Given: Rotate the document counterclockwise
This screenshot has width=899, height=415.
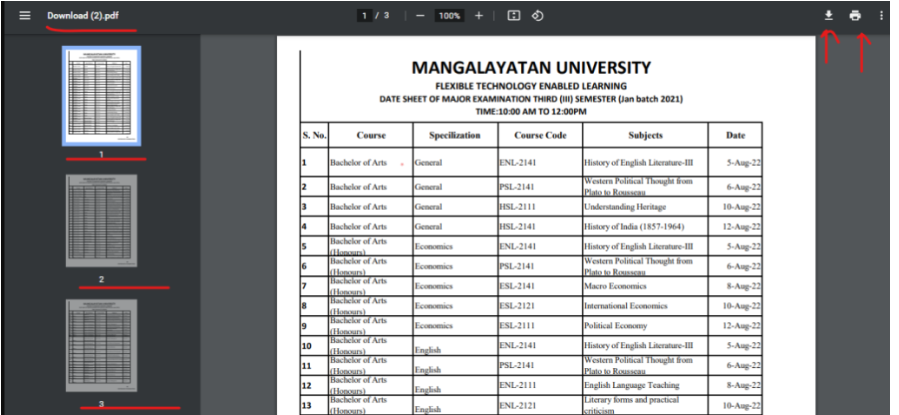Looking at the screenshot, I should pos(537,16).
